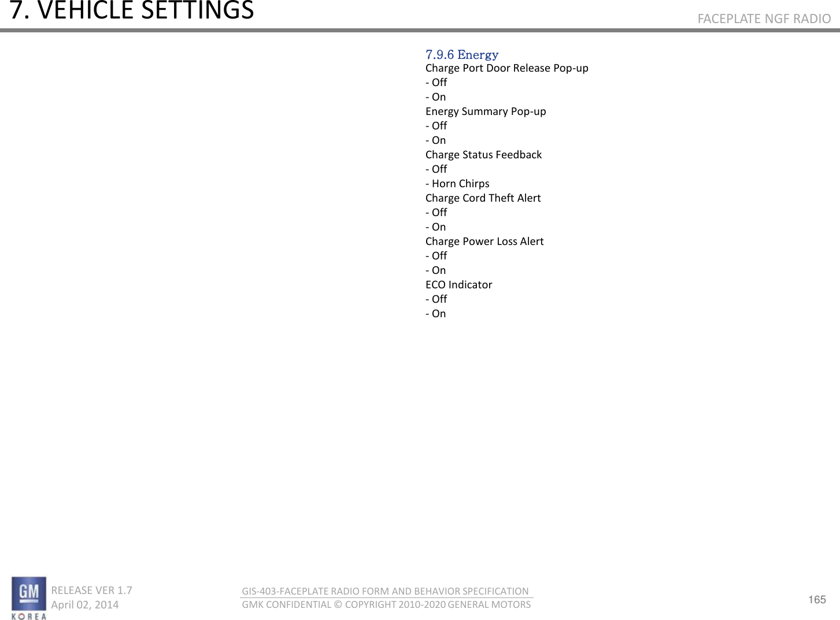Click GIS-403 specification footer title
Image resolution: width=840 pixels, height=620 pixels.
pos(385,591)
